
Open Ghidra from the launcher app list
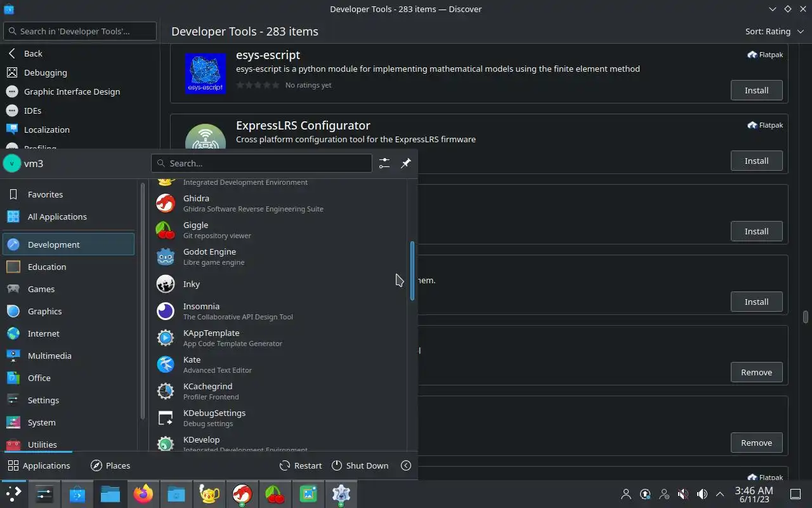279,203
